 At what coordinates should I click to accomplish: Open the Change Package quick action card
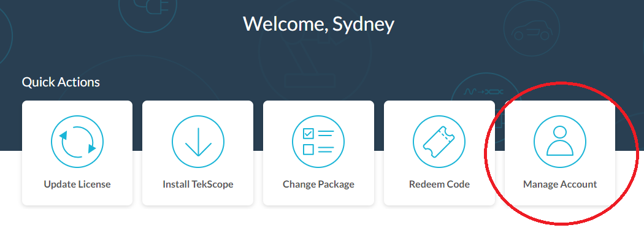coord(318,153)
